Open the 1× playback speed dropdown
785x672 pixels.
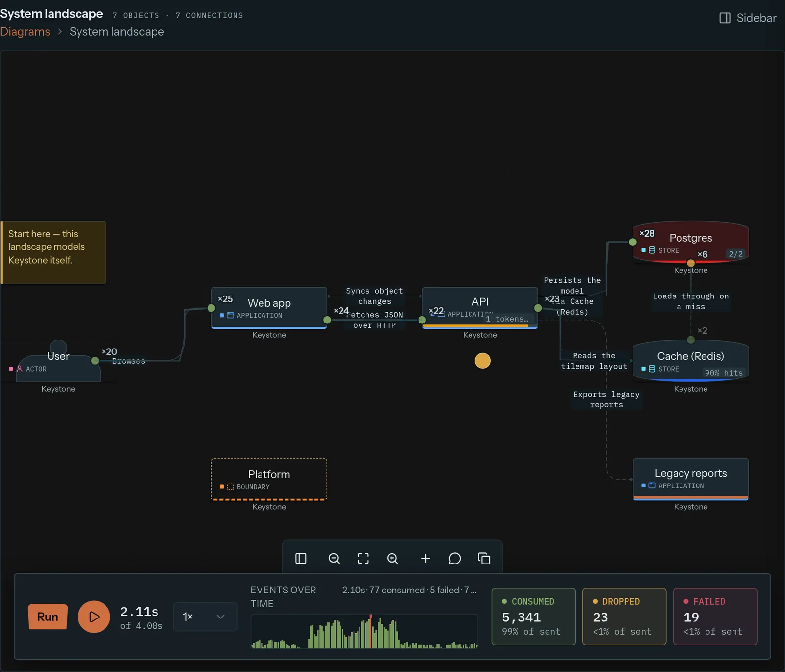tap(205, 617)
